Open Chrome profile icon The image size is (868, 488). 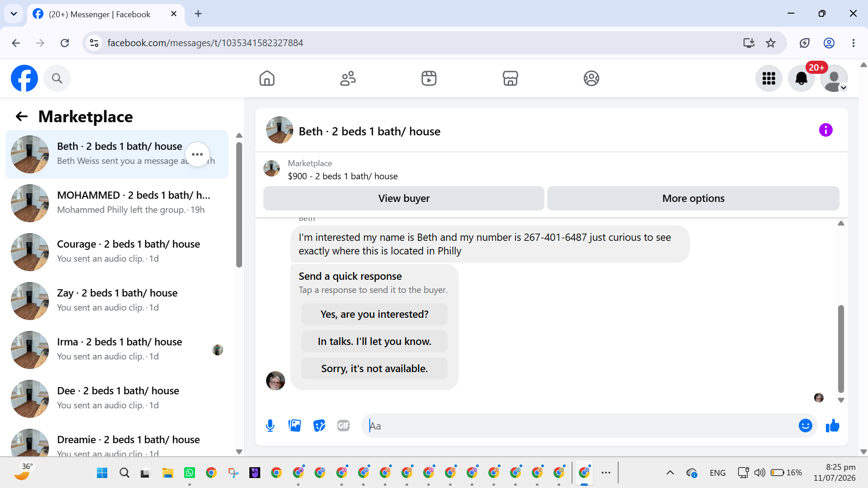829,43
